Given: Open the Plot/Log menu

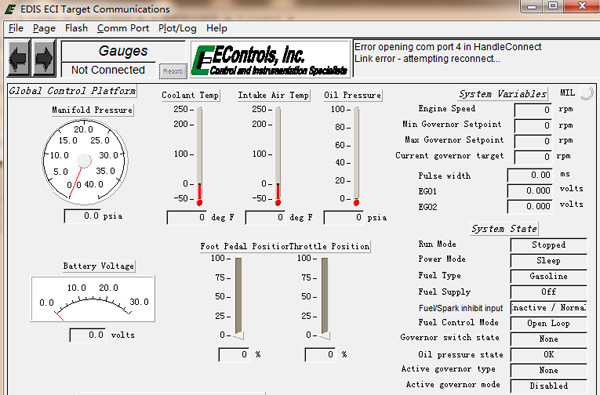Looking at the screenshot, I should point(177,28).
